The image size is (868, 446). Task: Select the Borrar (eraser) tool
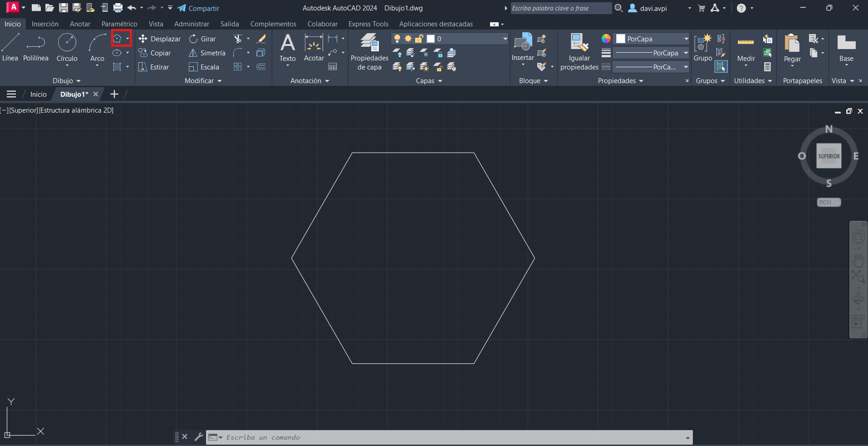click(x=261, y=39)
